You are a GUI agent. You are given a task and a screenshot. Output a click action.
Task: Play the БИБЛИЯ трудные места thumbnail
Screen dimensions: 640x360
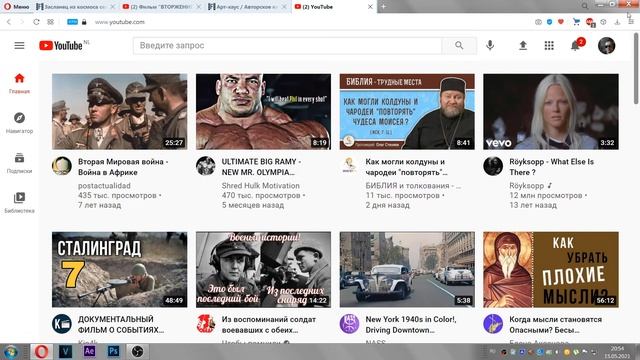(x=407, y=111)
